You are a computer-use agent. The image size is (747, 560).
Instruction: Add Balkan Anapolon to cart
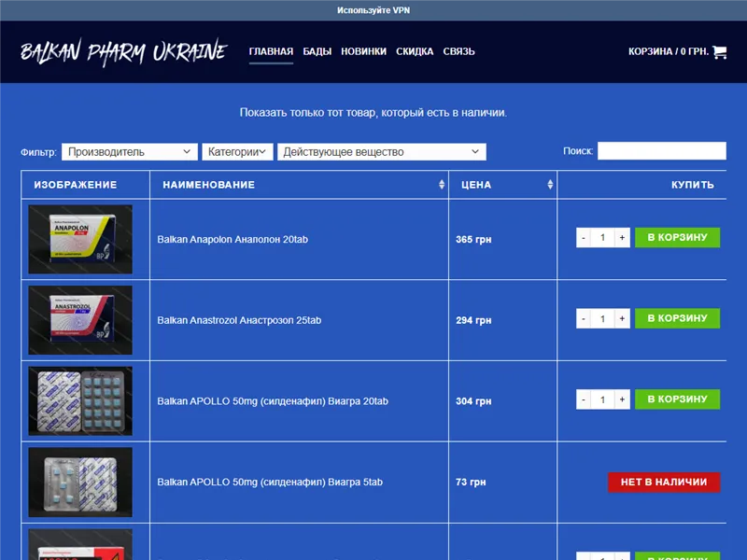tap(677, 237)
